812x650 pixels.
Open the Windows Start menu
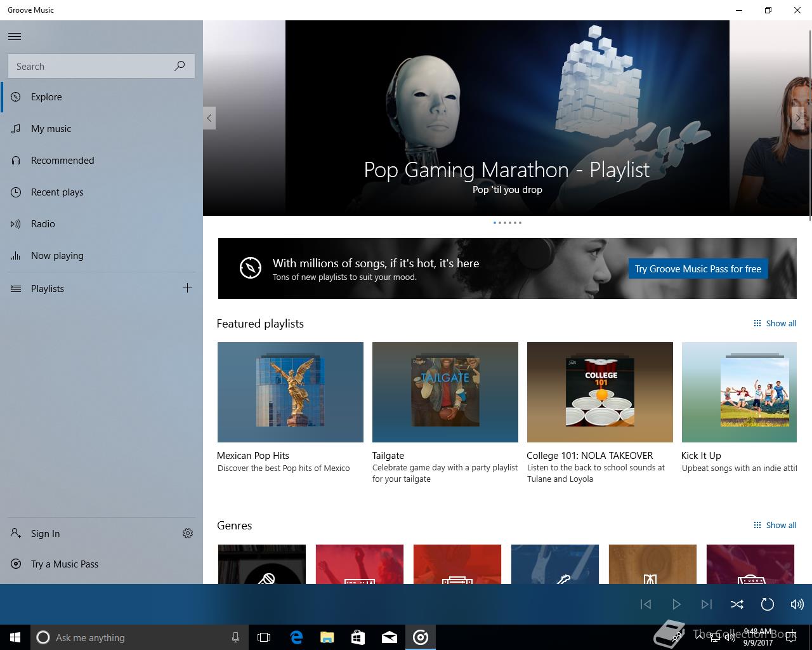15,637
